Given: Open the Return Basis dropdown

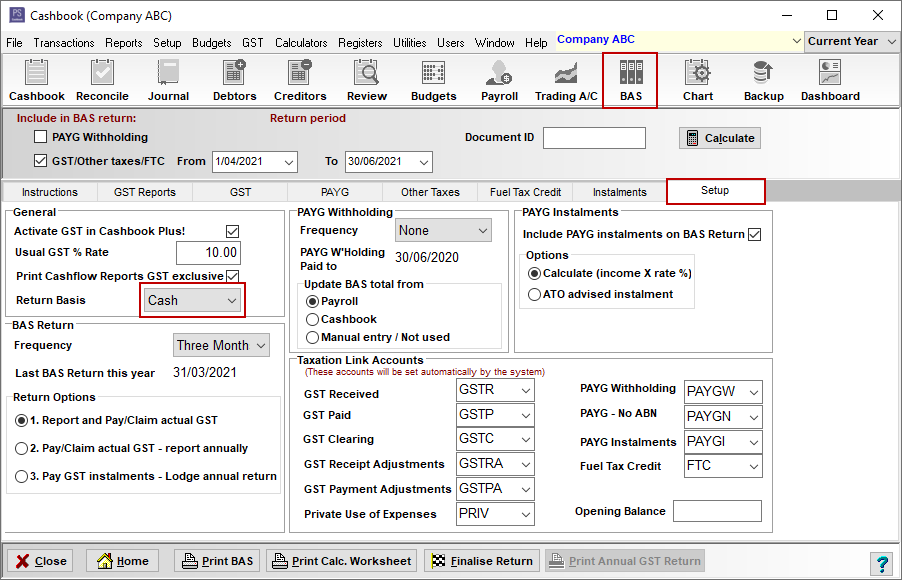Looking at the screenshot, I should tap(192, 300).
